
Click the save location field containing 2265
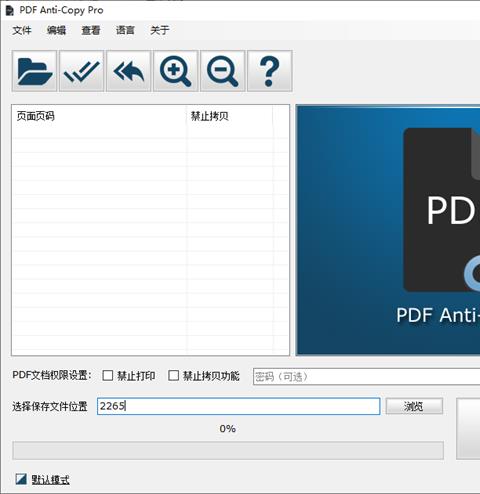pos(239,406)
